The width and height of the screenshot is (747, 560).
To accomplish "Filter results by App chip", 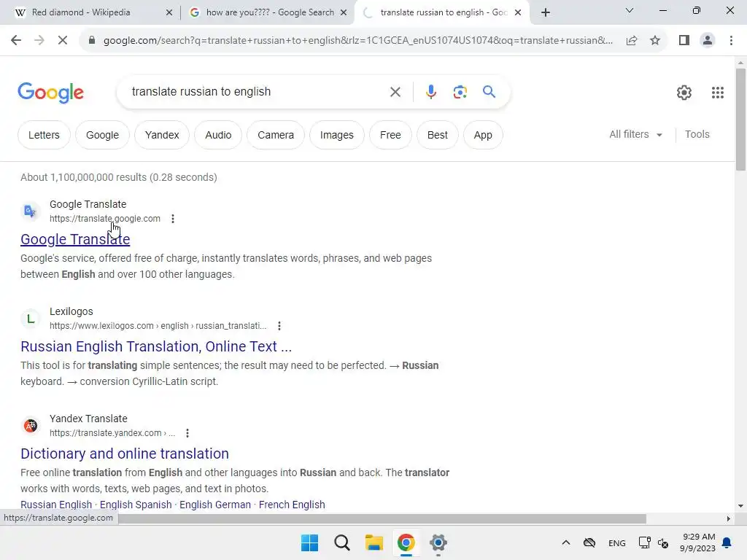I will tap(483, 135).
